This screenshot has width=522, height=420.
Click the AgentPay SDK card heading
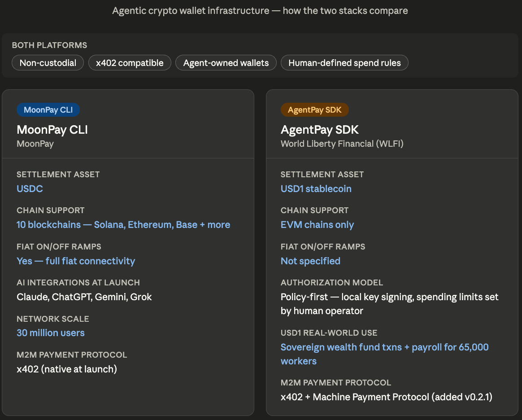pyautogui.click(x=320, y=130)
